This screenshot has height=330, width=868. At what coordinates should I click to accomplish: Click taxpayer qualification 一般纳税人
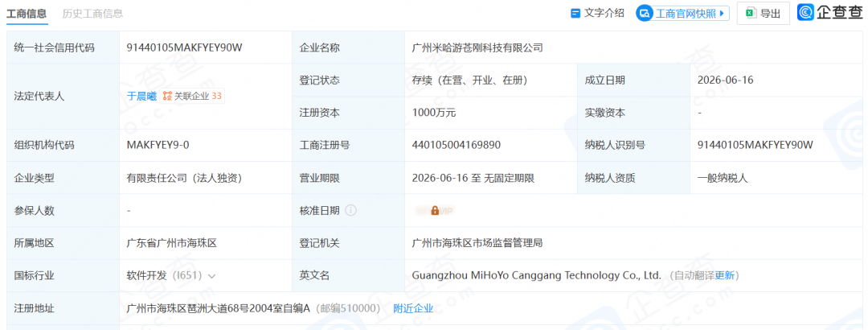point(723,178)
